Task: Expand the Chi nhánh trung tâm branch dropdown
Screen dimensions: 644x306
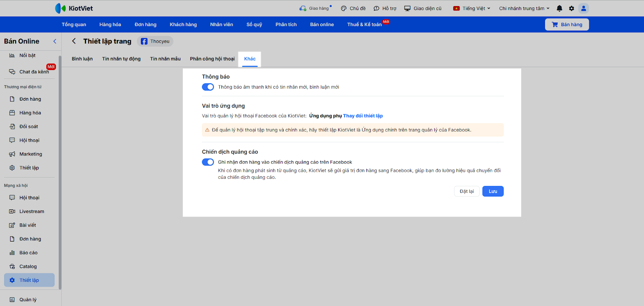Action: 524,8
